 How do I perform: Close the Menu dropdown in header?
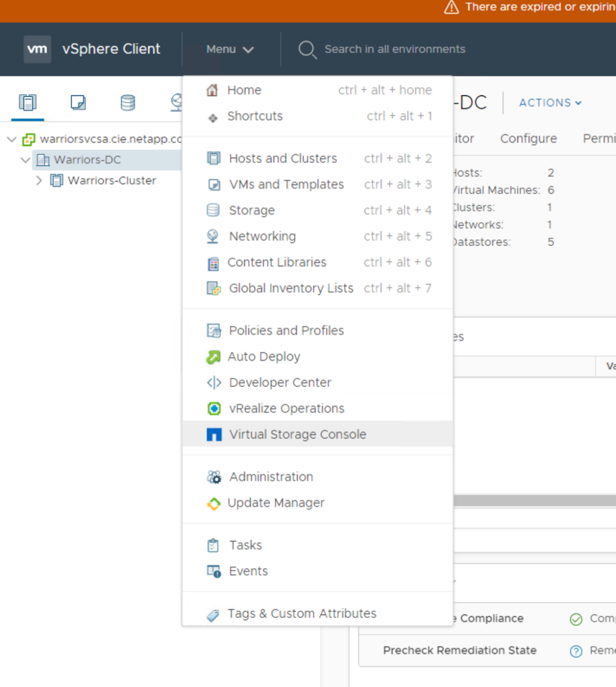pos(230,49)
